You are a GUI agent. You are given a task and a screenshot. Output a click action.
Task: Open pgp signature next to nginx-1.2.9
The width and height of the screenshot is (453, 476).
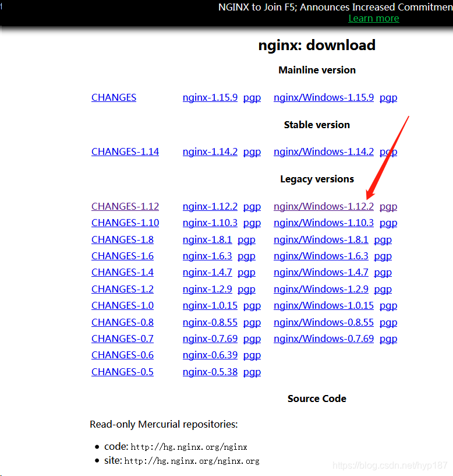[x=246, y=290]
